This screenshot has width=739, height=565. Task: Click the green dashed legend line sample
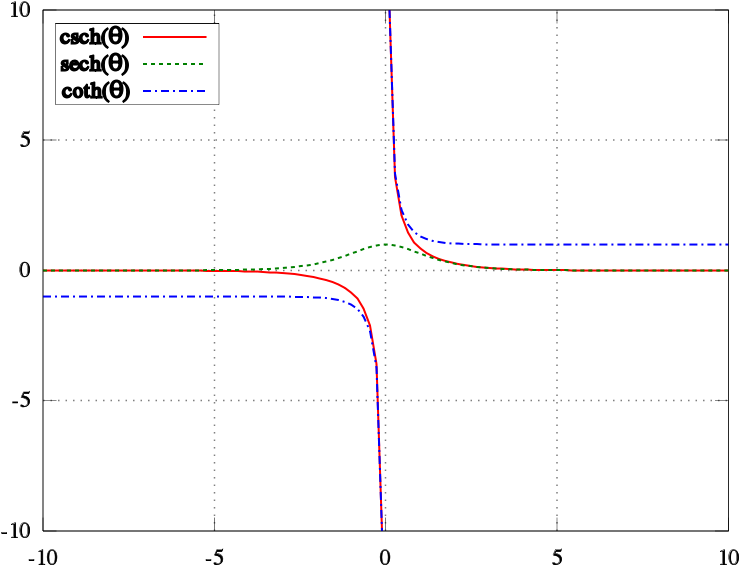175,64
